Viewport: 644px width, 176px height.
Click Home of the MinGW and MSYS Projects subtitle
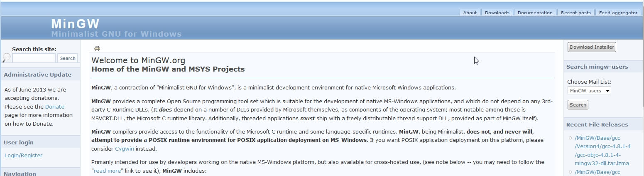pyautogui.click(x=168, y=69)
